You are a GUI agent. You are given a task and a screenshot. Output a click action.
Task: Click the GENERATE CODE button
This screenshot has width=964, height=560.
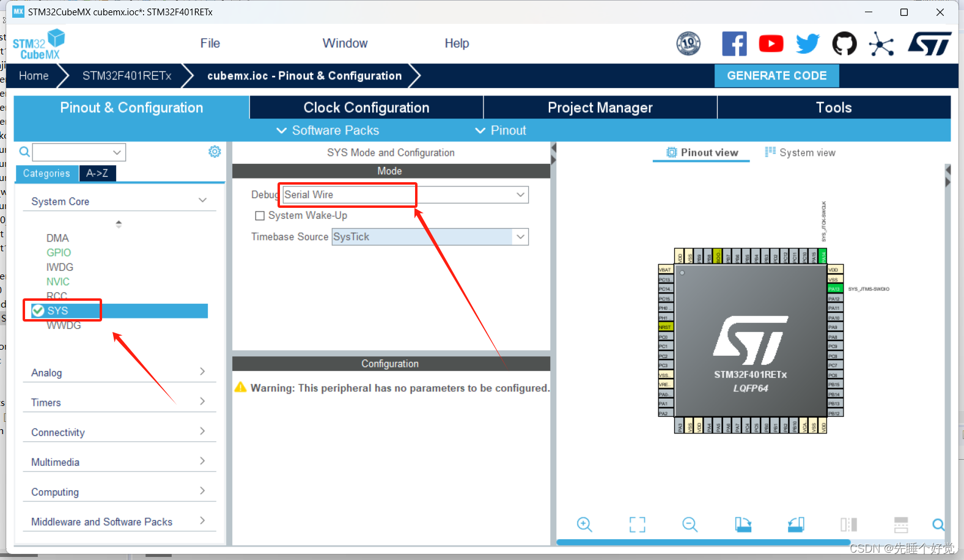(776, 76)
